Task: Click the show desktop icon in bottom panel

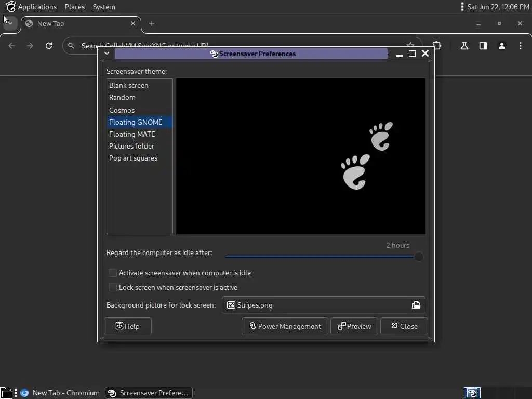Action: [6, 393]
